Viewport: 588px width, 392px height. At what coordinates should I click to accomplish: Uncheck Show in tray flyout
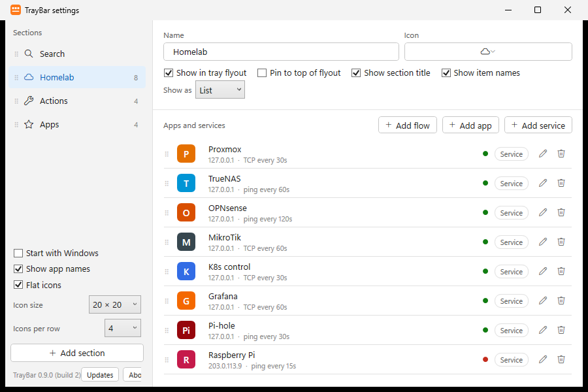point(169,73)
